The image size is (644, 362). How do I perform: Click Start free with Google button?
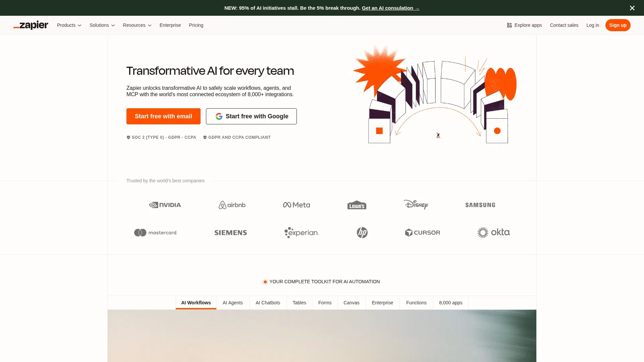click(x=251, y=116)
